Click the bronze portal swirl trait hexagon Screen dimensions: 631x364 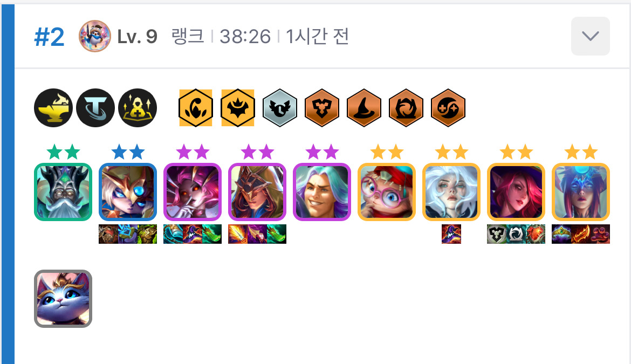pyautogui.click(x=406, y=108)
